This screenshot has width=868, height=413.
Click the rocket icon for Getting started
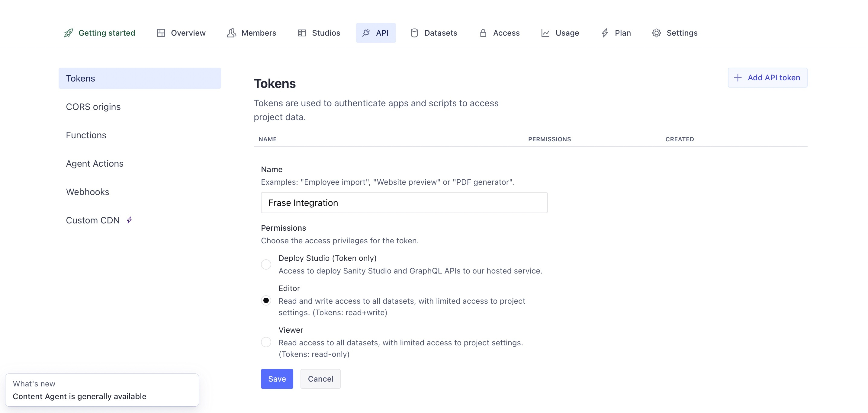tap(68, 33)
